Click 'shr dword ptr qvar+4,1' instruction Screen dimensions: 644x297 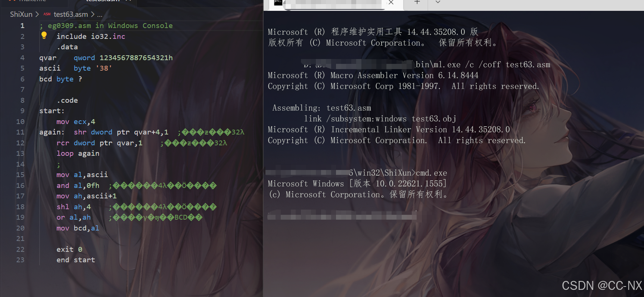(x=121, y=132)
